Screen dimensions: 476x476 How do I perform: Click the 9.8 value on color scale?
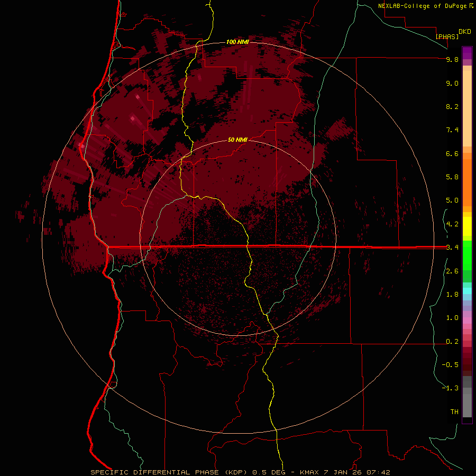click(x=452, y=59)
